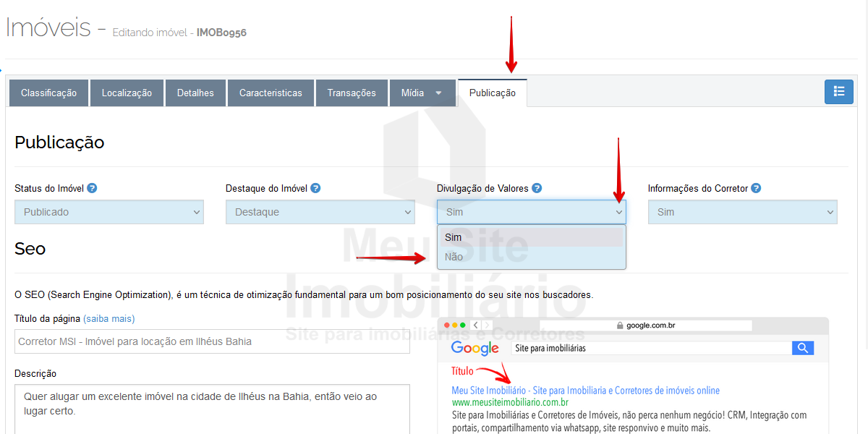Click into the Título da página field

click(212, 341)
